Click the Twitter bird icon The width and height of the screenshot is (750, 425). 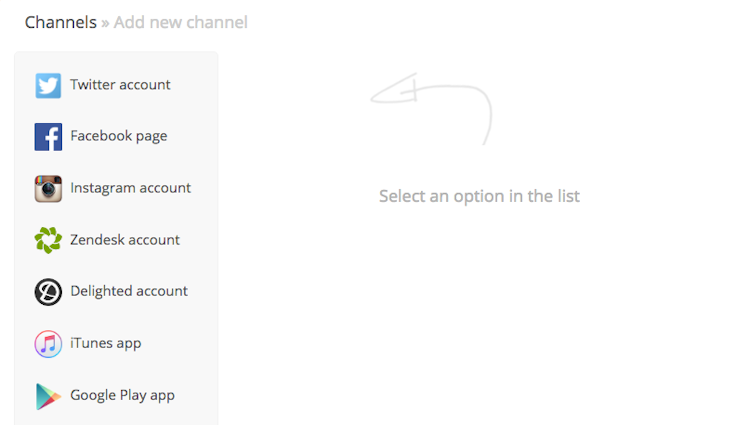[x=48, y=85]
